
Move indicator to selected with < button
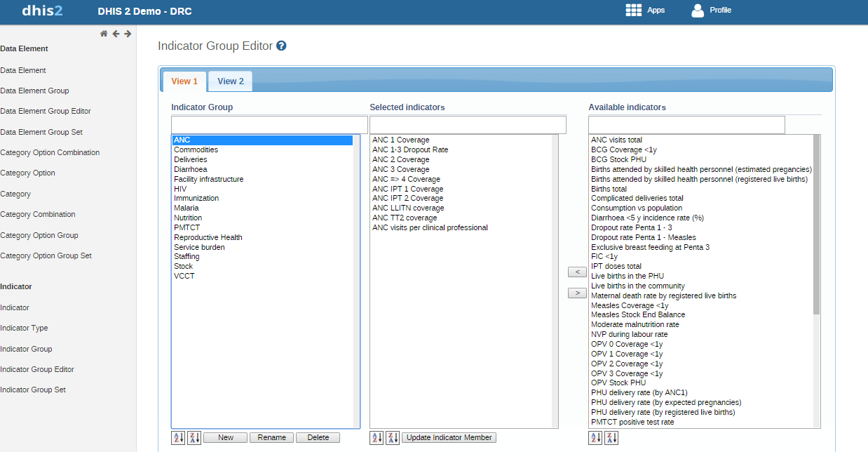point(577,272)
